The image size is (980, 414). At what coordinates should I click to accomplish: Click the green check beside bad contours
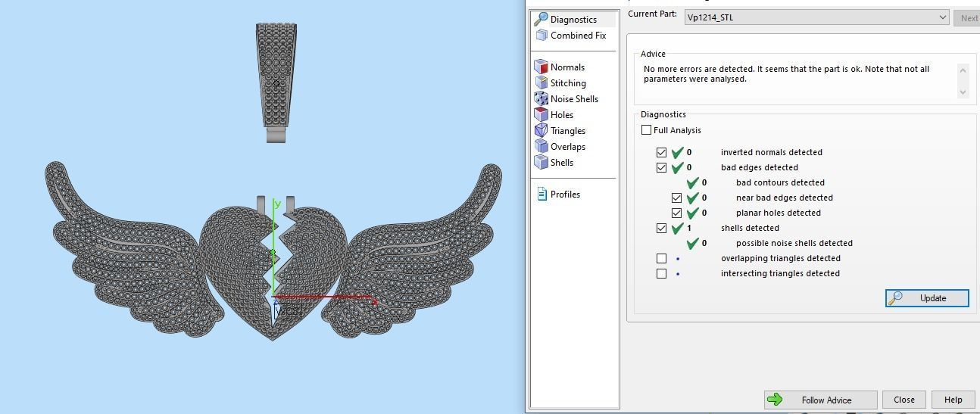(x=692, y=182)
